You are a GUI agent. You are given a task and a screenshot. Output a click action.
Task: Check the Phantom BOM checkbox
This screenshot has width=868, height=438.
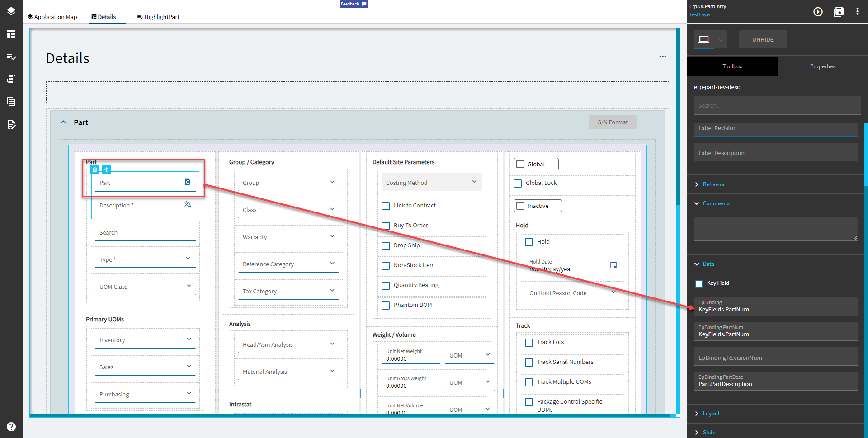click(x=386, y=306)
